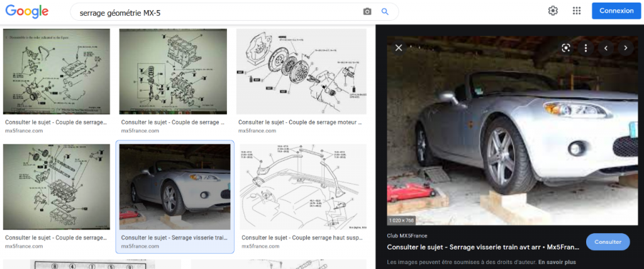
Task: Go to next image in preview
Action: click(x=626, y=48)
